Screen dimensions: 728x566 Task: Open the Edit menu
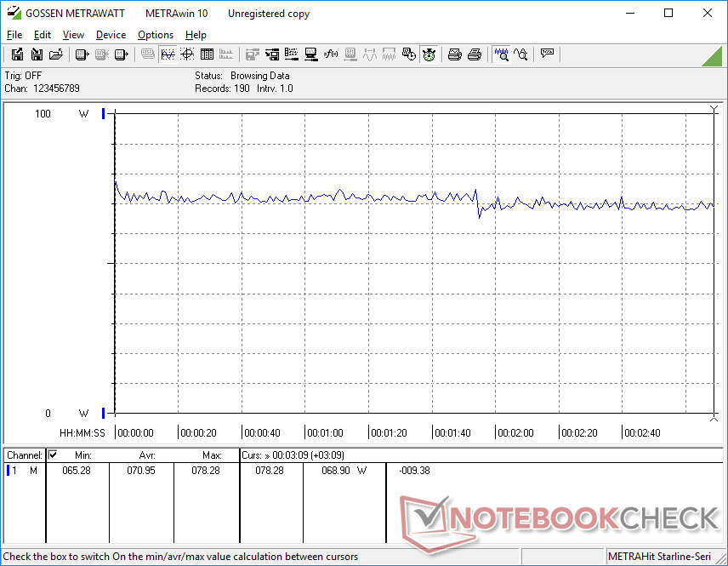click(43, 35)
